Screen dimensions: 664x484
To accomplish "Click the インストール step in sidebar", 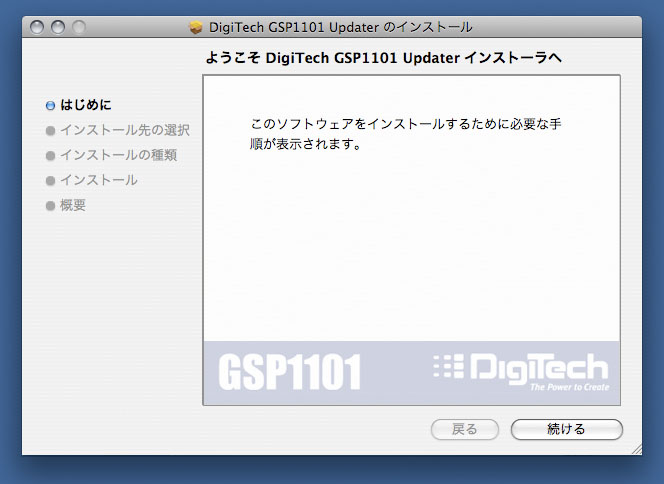I will (99, 180).
